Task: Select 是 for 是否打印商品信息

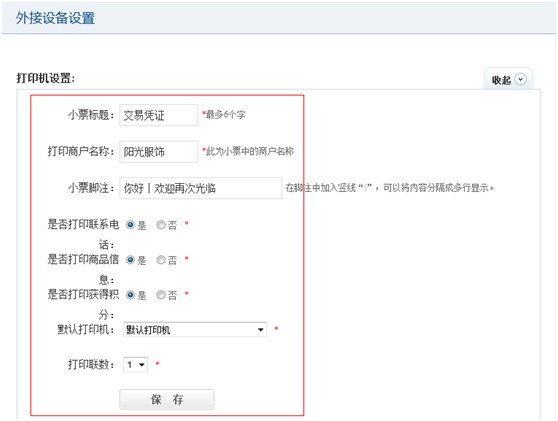Action: pyautogui.click(x=130, y=260)
